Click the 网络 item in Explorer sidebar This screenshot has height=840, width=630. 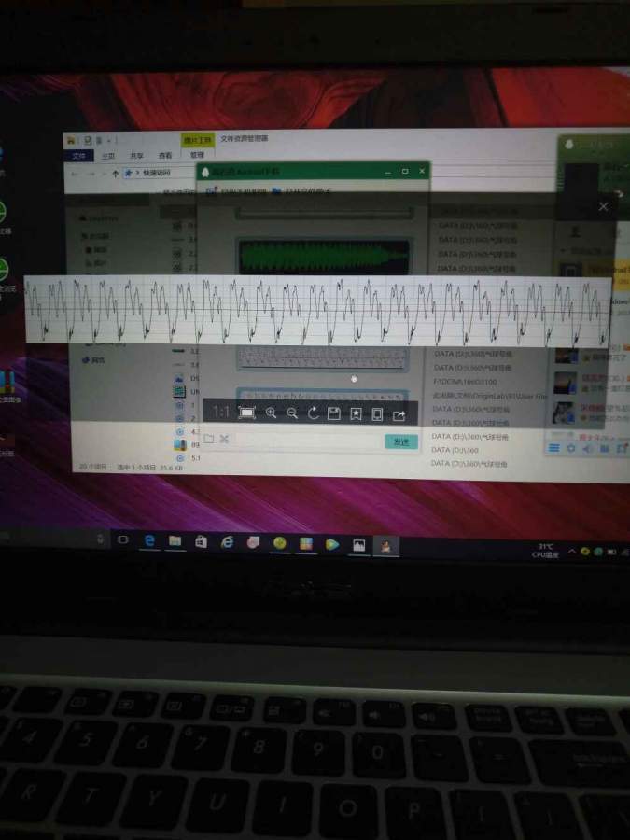pyautogui.click(x=93, y=360)
